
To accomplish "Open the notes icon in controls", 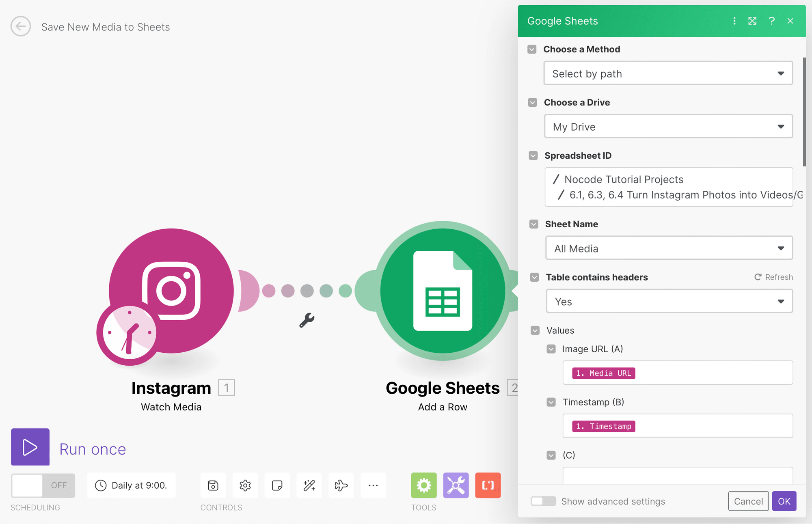I will 277,485.
